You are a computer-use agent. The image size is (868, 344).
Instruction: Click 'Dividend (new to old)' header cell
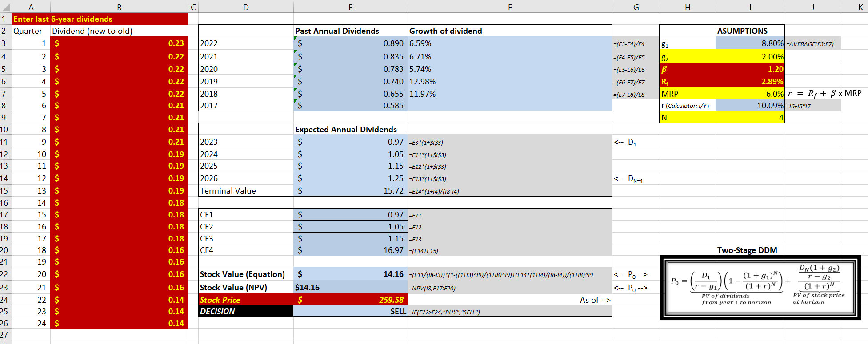pos(119,31)
